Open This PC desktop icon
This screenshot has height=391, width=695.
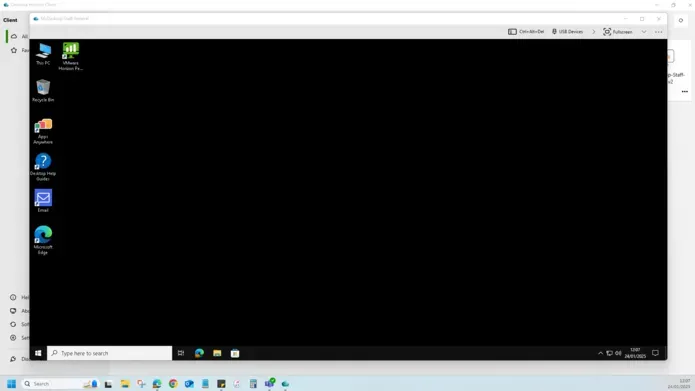pos(43,54)
